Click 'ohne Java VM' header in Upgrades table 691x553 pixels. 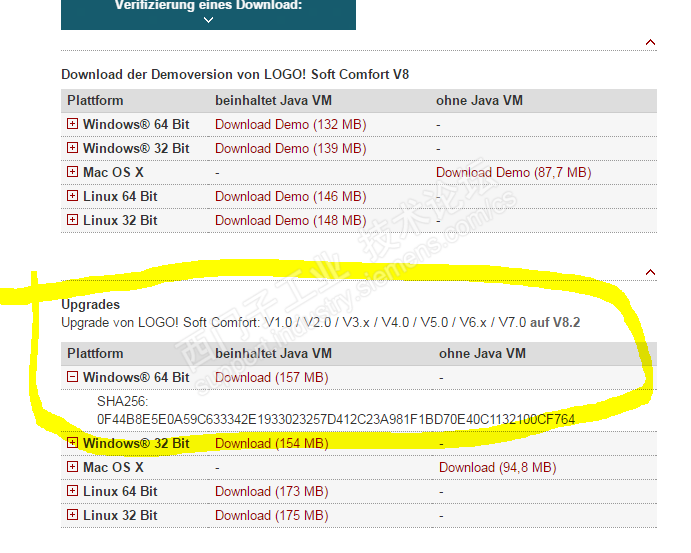click(x=482, y=353)
